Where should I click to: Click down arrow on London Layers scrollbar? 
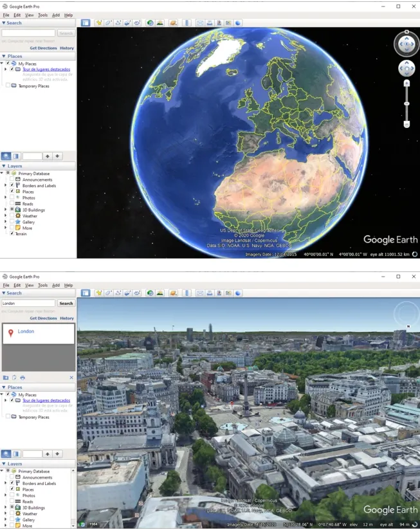coord(73,526)
